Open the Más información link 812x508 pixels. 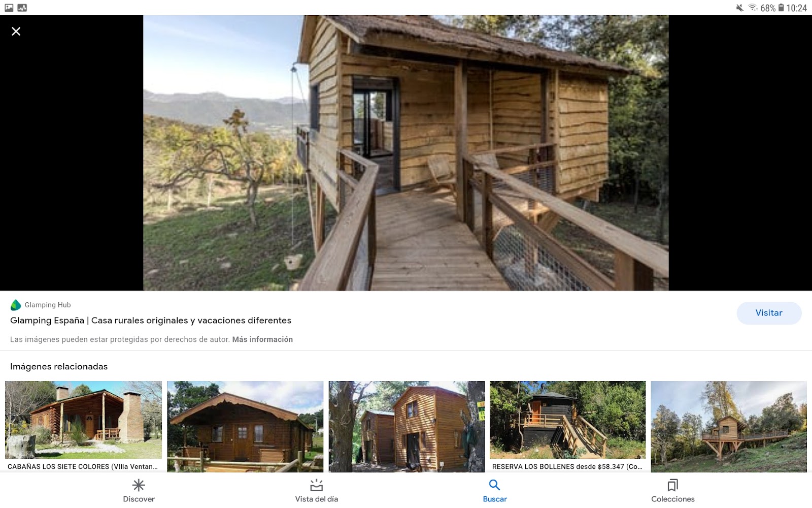(x=262, y=339)
